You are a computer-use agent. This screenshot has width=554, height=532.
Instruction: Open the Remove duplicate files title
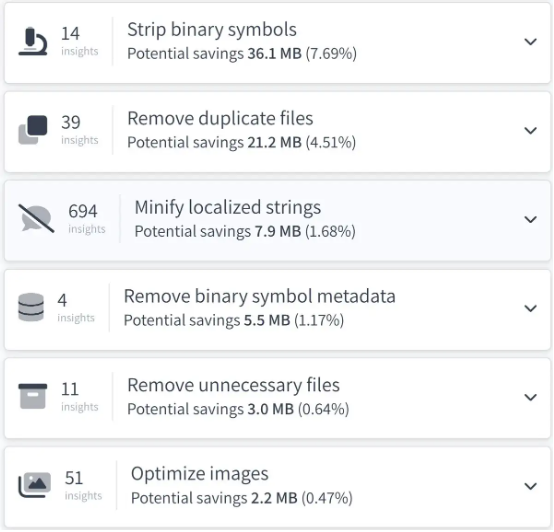coord(220,118)
